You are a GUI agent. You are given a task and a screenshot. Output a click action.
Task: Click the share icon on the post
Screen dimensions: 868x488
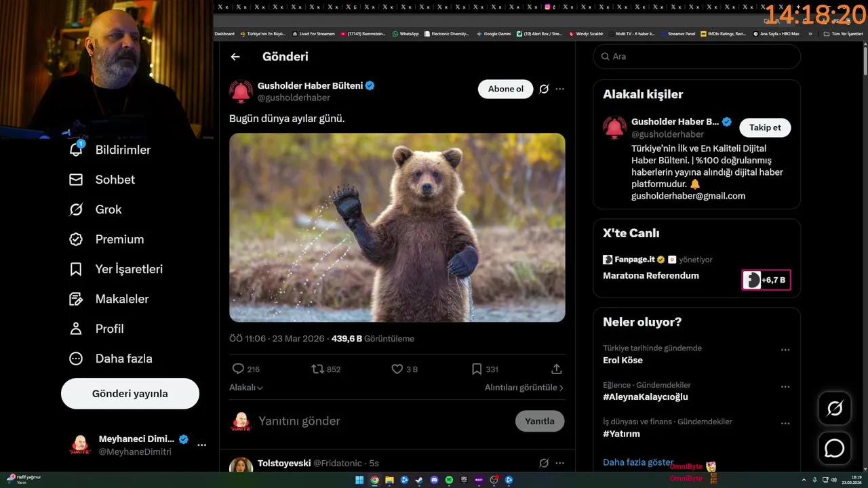[556, 369]
